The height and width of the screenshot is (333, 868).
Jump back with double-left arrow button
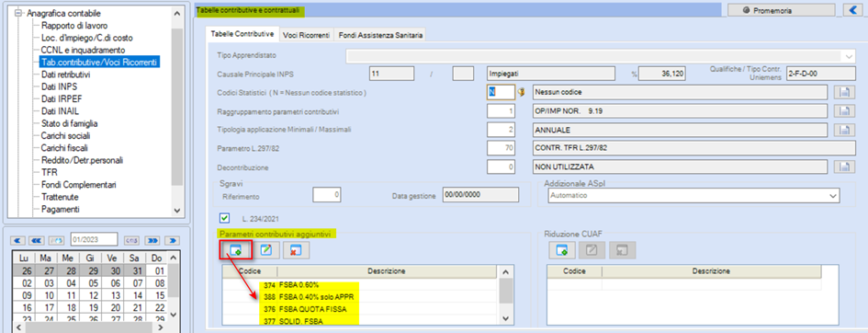pos(37,240)
